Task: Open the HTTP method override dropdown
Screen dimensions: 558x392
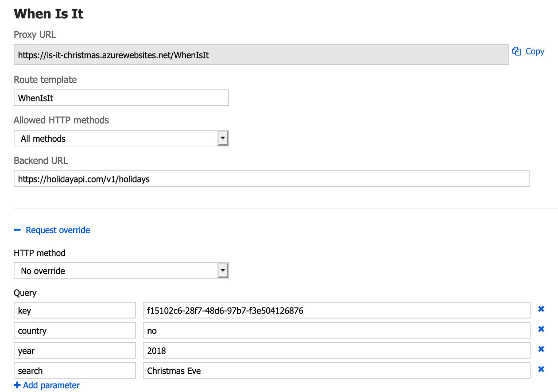Action: [223, 271]
